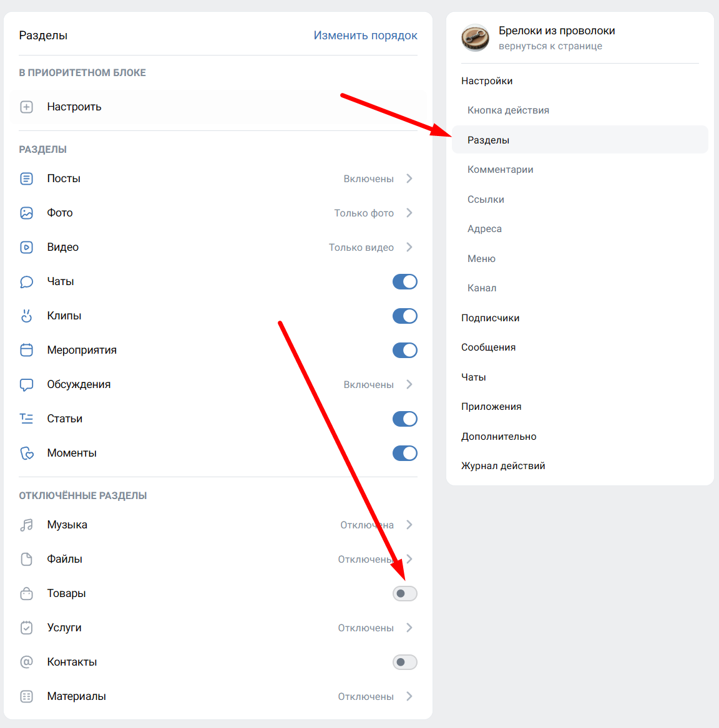Viewport: 719px width, 728px height.
Task: Turn off the Клипы toggle
Action: click(x=404, y=316)
